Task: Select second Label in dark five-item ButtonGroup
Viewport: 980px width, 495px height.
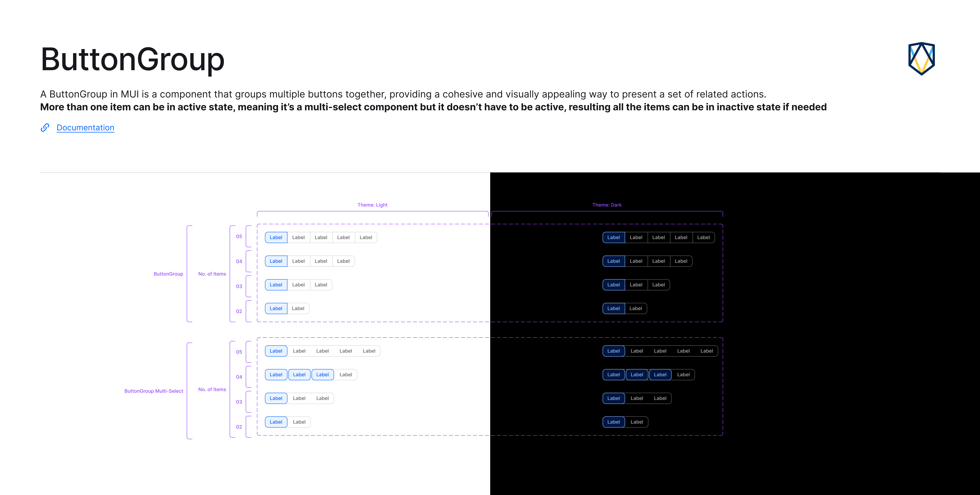Action: 636,238
